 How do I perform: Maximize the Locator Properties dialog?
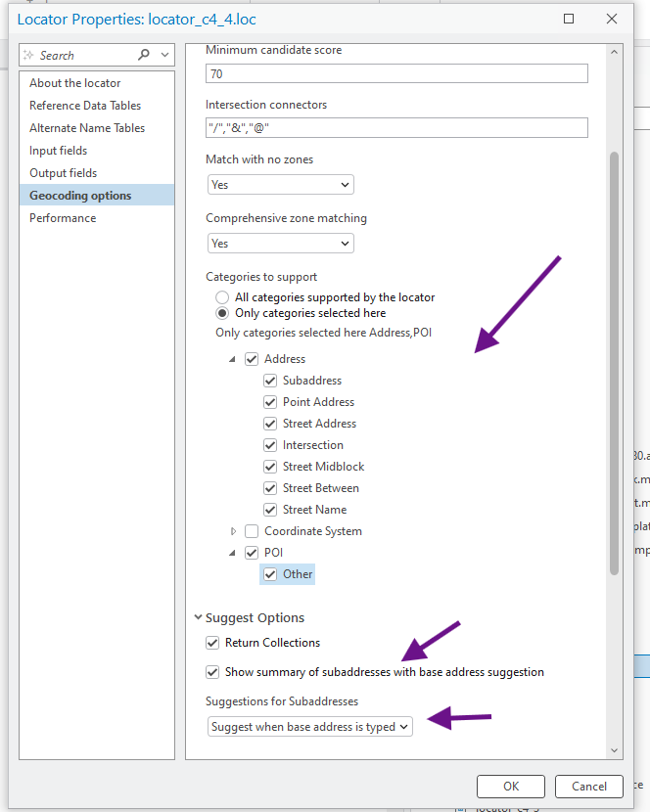[569, 19]
